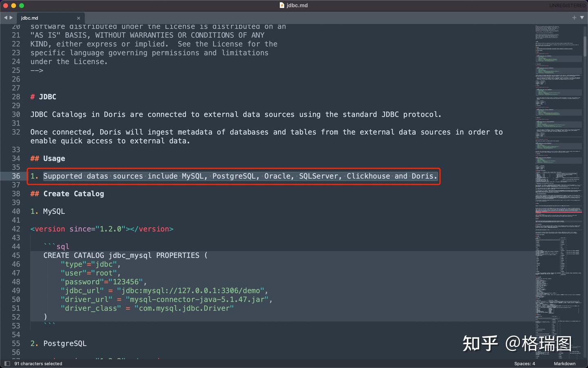Click the document icon in the title bar
Screen dimensions: 588x368
282,5
